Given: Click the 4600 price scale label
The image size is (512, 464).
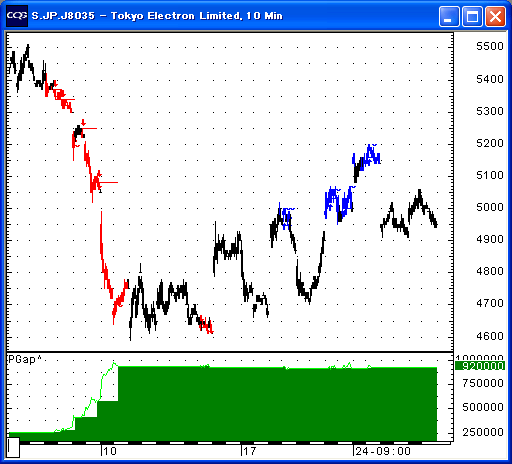Looking at the screenshot, I should click(x=490, y=336).
